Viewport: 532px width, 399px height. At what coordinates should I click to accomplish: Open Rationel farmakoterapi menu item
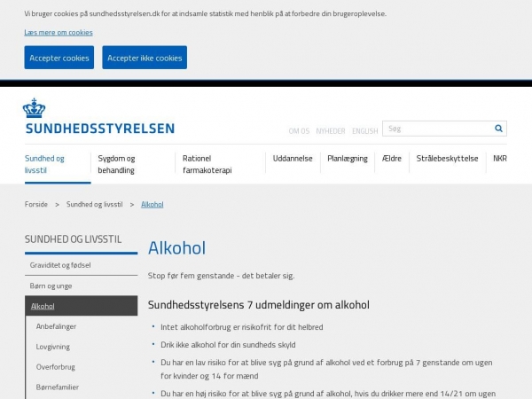point(207,164)
